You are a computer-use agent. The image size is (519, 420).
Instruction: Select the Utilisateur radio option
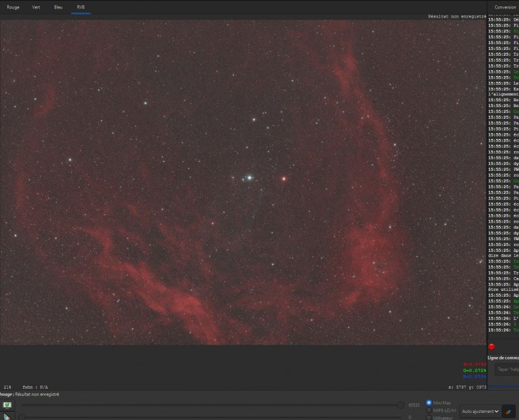pos(429,417)
